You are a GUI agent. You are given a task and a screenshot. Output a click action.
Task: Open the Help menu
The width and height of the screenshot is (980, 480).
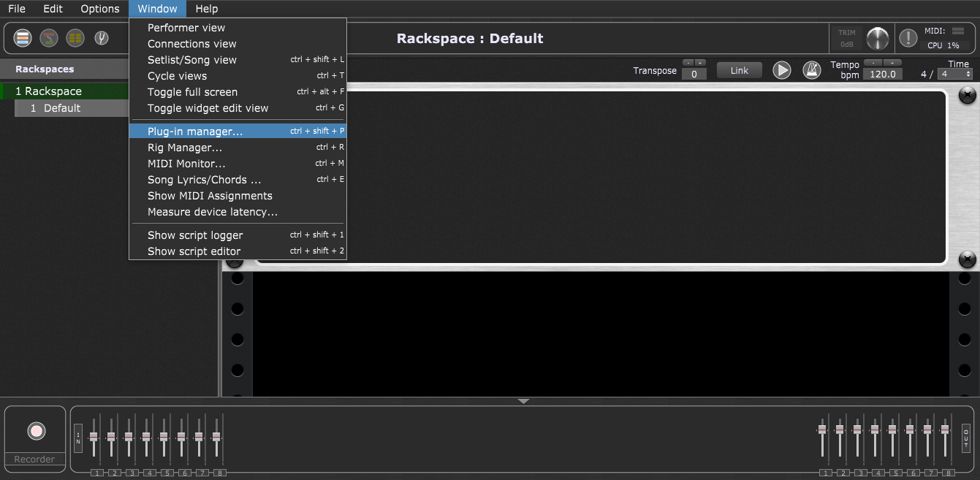click(207, 9)
